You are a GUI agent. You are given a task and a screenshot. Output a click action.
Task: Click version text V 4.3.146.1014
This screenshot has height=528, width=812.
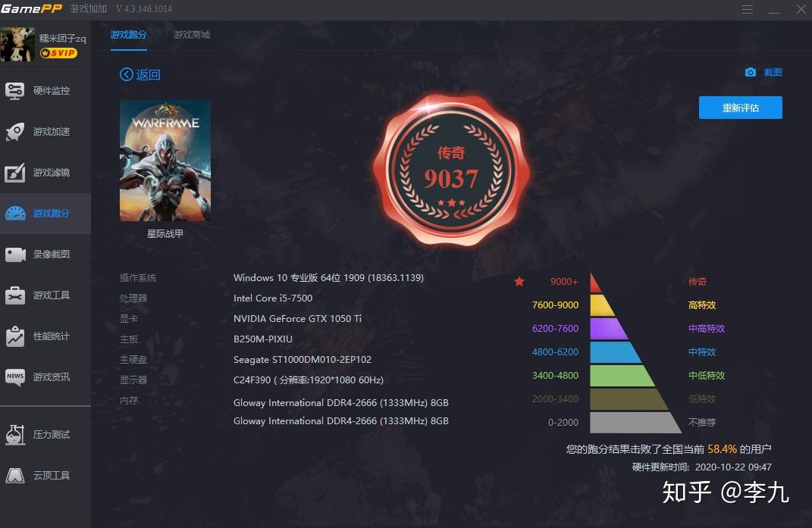pos(144,9)
